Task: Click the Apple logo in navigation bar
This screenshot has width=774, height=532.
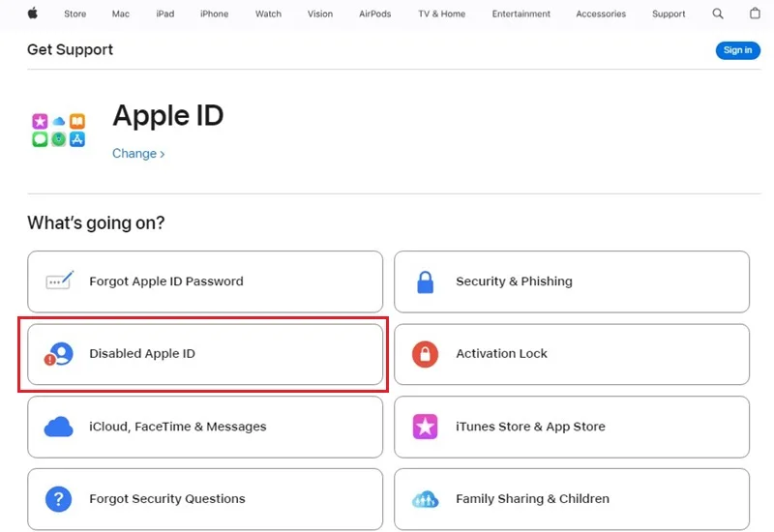Action: [x=33, y=14]
